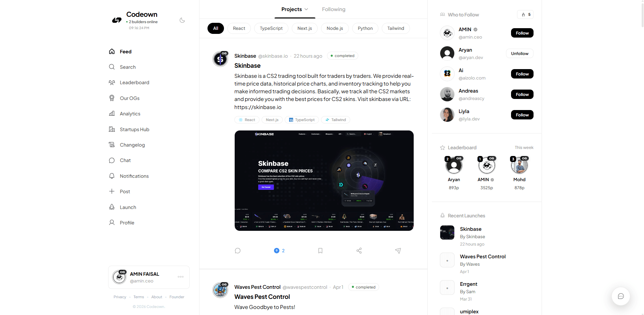Open the floating chat bubble
644x315 pixels.
(x=620, y=296)
